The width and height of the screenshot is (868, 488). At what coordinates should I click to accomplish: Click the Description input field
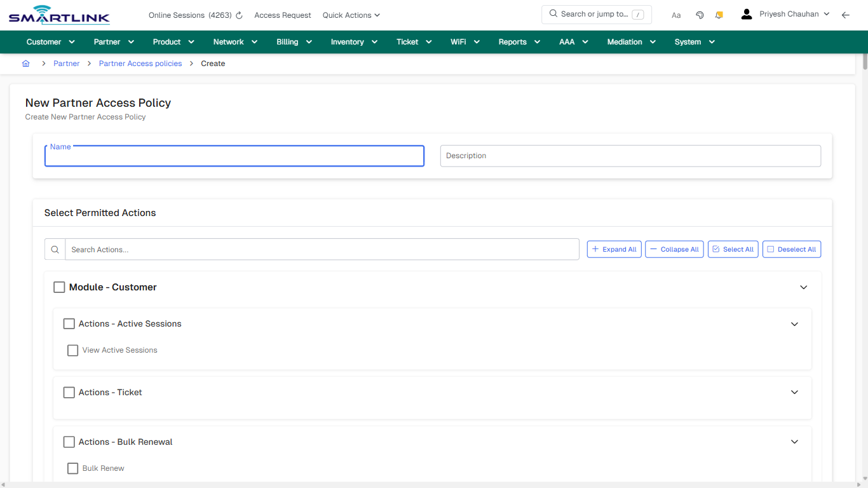630,156
